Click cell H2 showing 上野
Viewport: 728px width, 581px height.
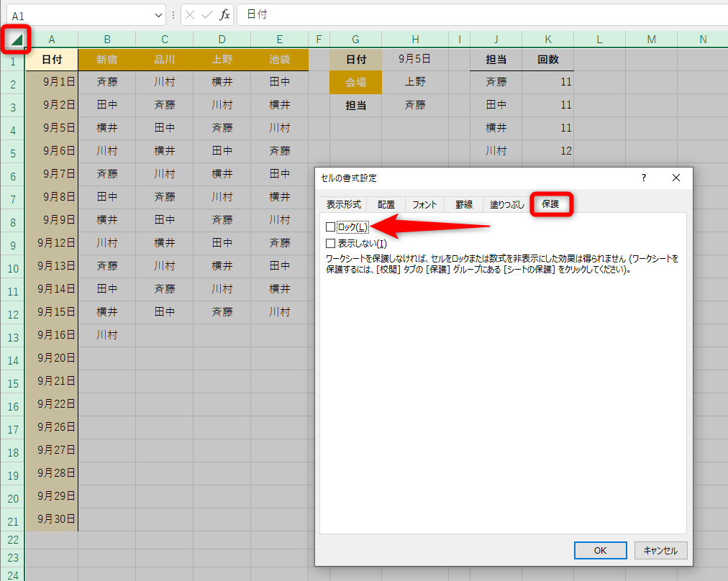click(x=415, y=82)
